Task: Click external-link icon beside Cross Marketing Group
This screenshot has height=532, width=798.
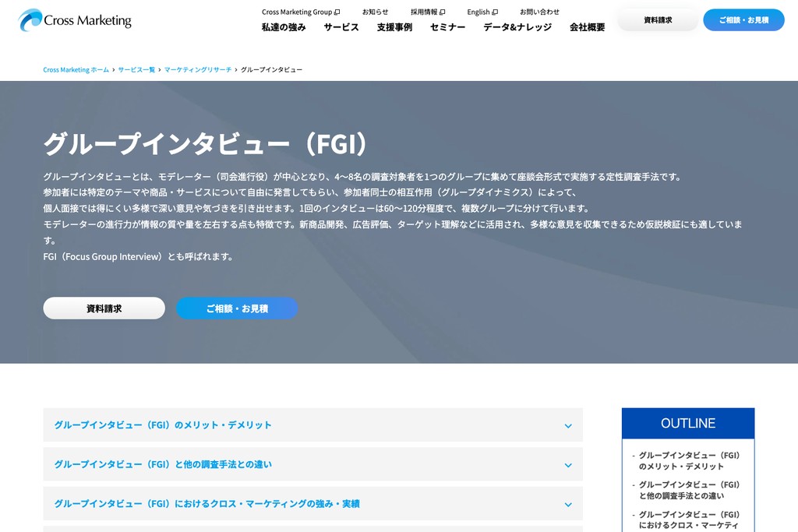Action: (337, 12)
